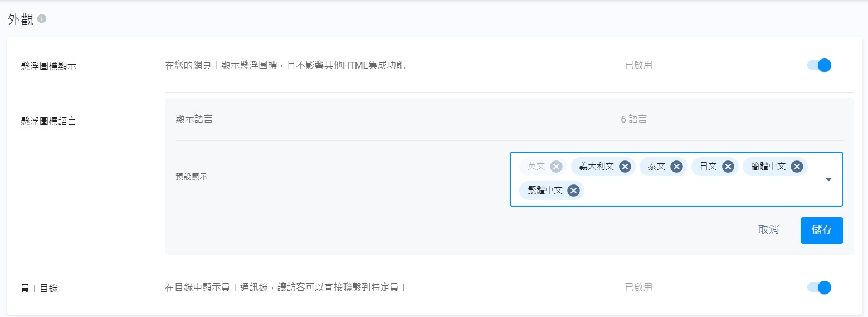
Task: Remove the 泰文 language tag
Action: [676, 167]
